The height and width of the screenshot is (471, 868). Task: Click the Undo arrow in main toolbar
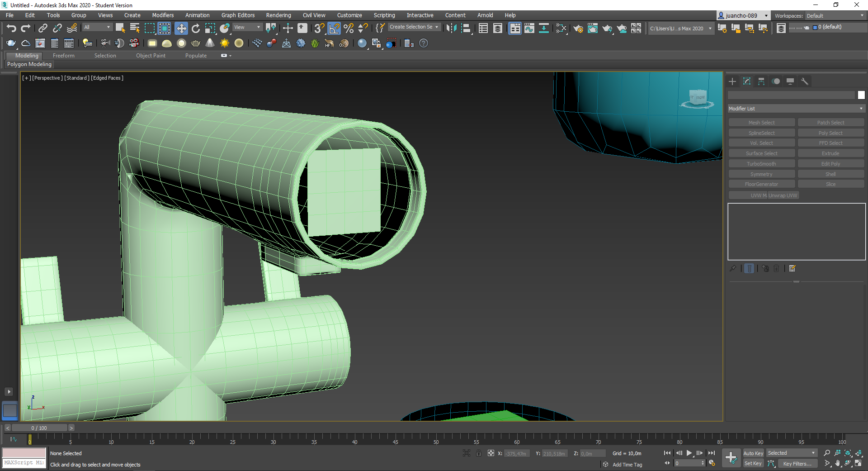[x=11, y=29]
